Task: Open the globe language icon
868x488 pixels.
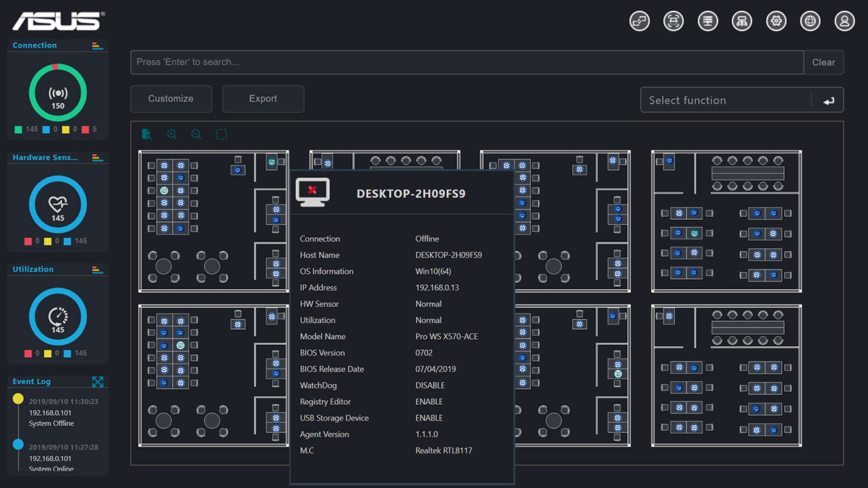Action: click(x=810, y=22)
